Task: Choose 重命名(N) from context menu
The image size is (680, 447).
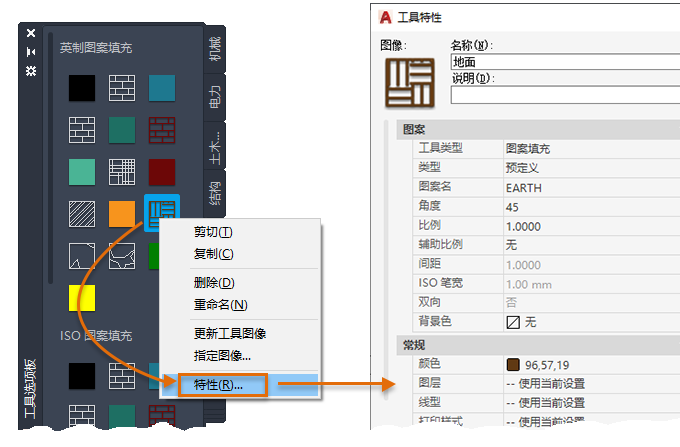Action: pos(240,305)
